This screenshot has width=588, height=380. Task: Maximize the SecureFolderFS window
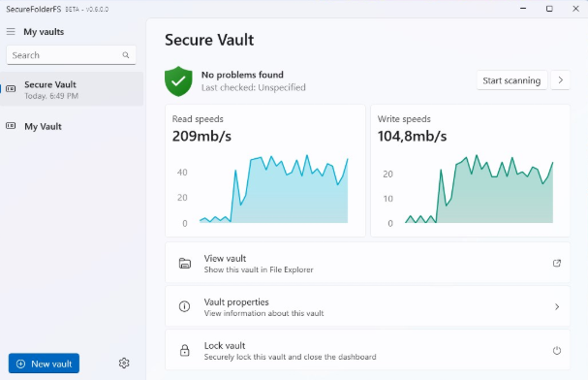(549, 9)
